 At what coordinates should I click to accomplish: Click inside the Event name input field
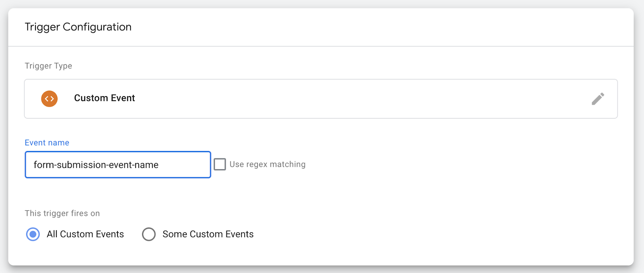[118, 165]
